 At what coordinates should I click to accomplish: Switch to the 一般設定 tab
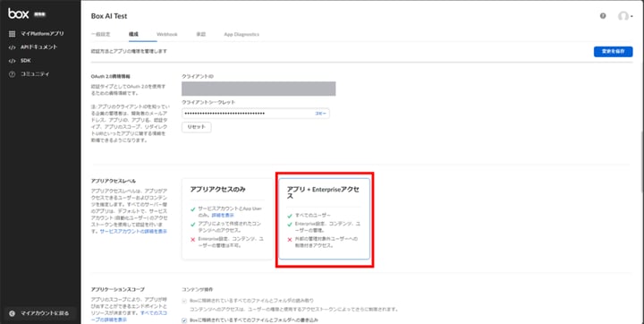tap(100, 34)
